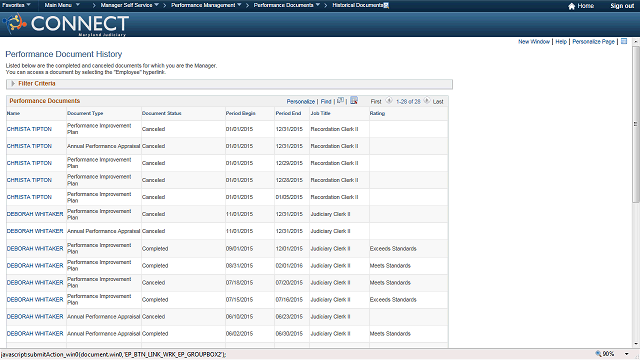This screenshot has height=360, width=640.
Task: Click the zoom magnifier icon in status bar
Action: [x=598, y=353]
